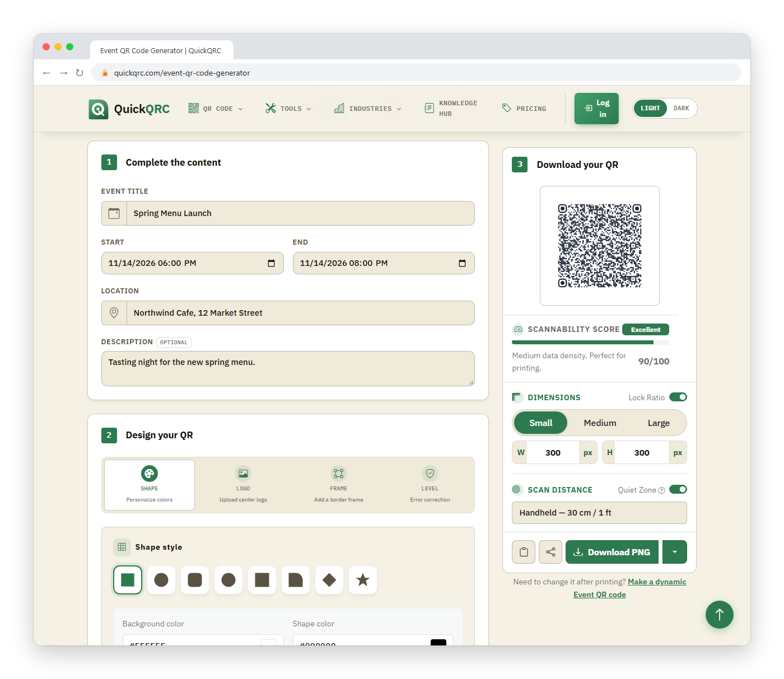Screen dimensions: 784x679
Task: Switch to the LOGO design tab
Action: click(x=243, y=485)
